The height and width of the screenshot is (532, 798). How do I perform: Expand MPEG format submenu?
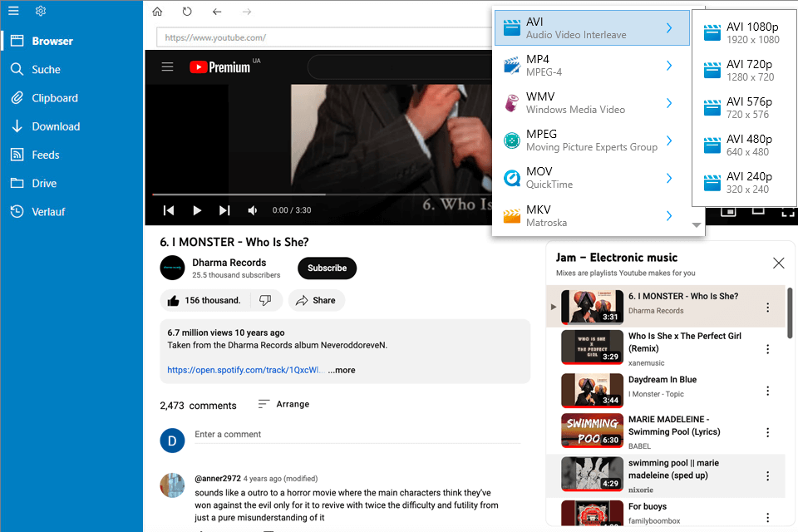click(592, 140)
